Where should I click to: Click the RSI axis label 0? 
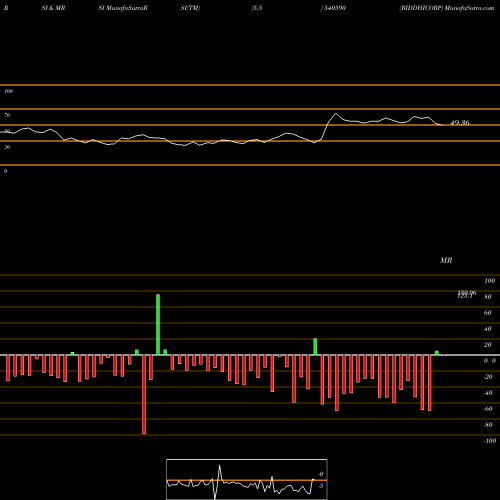(x=5, y=171)
